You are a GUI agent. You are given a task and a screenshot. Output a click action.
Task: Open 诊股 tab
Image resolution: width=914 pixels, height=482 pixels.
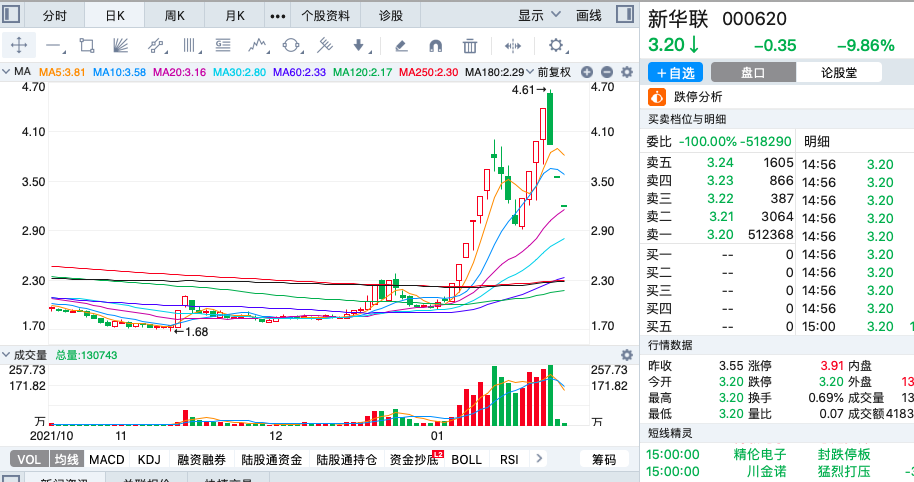click(391, 16)
